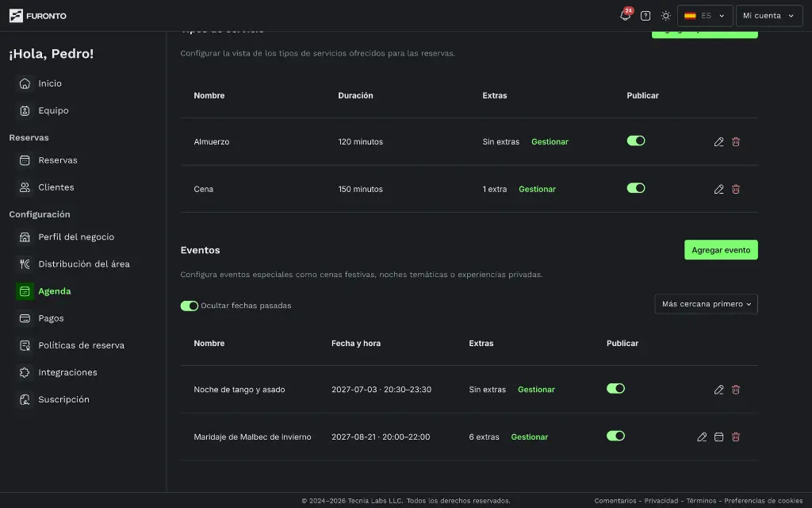Open Equipo section
This screenshot has width=812, height=508.
[x=53, y=110]
